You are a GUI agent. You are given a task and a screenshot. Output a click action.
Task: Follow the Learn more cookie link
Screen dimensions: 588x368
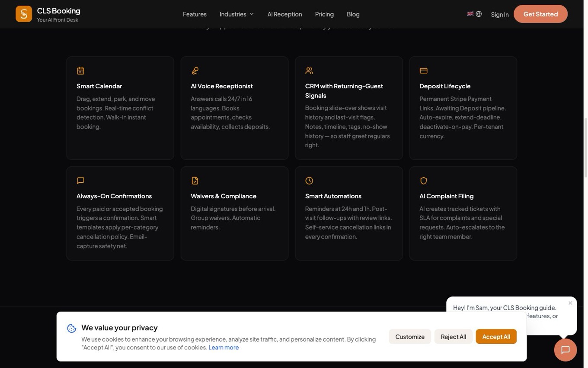224,348
